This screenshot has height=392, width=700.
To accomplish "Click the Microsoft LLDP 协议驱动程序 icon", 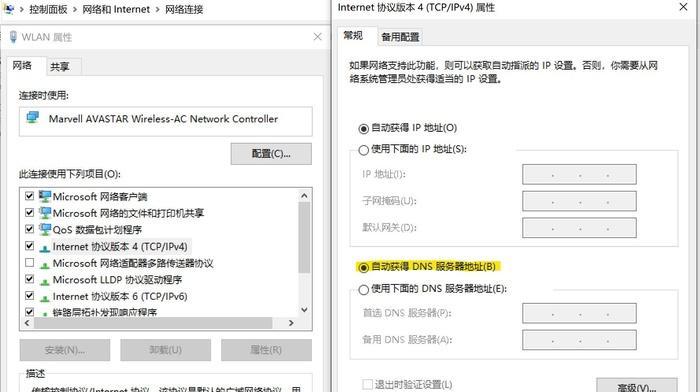I will 45,280.
